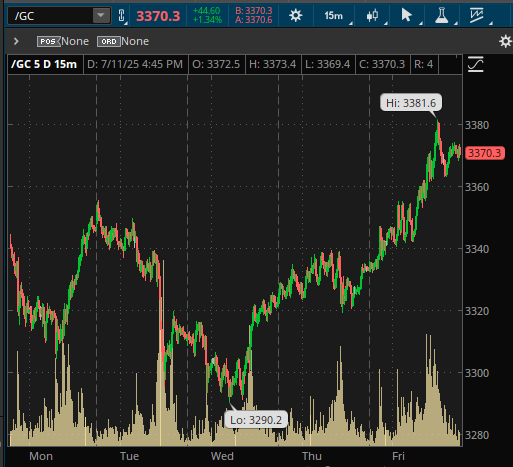Open the 15m timeframe selector
This screenshot has height=467, width=513.
tap(334, 16)
